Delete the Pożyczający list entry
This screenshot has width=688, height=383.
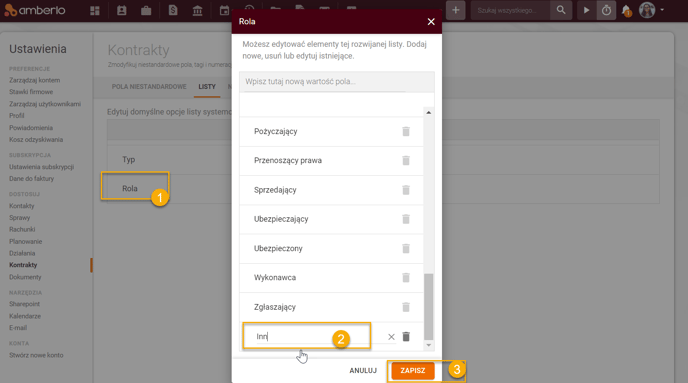click(x=406, y=131)
